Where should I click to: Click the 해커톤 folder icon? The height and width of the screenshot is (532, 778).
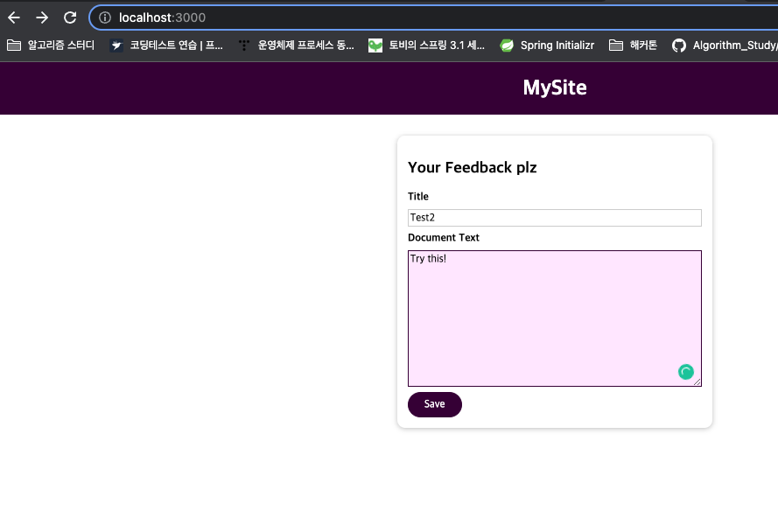point(616,45)
